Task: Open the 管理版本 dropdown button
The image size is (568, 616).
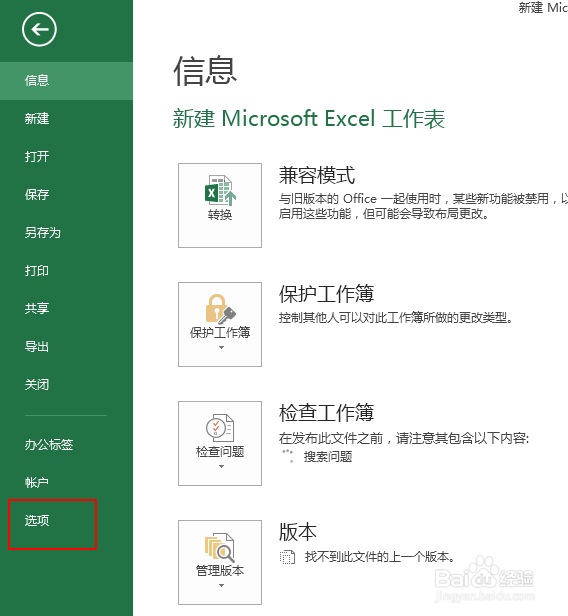Action: [220, 563]
